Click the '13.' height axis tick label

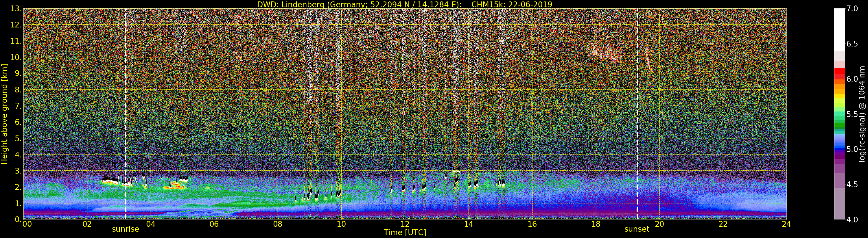pyautogui.click(x=16, y=9)
